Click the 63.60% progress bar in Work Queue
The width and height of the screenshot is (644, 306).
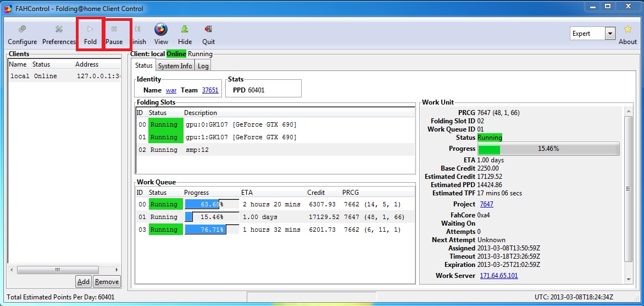click(212, 204)
